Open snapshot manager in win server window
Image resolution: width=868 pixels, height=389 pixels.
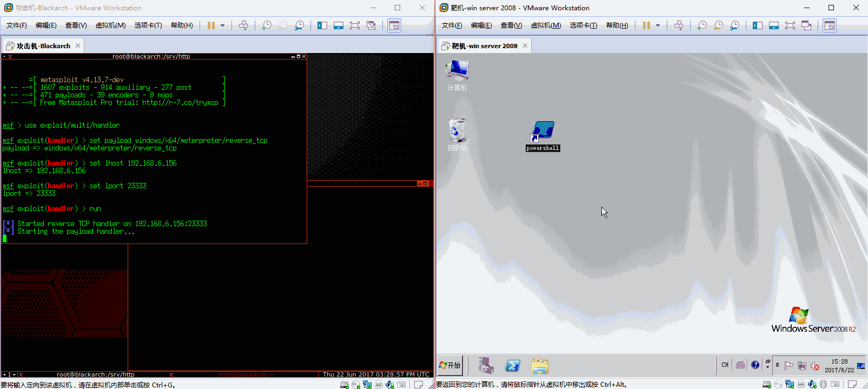[x=734, y=25]
